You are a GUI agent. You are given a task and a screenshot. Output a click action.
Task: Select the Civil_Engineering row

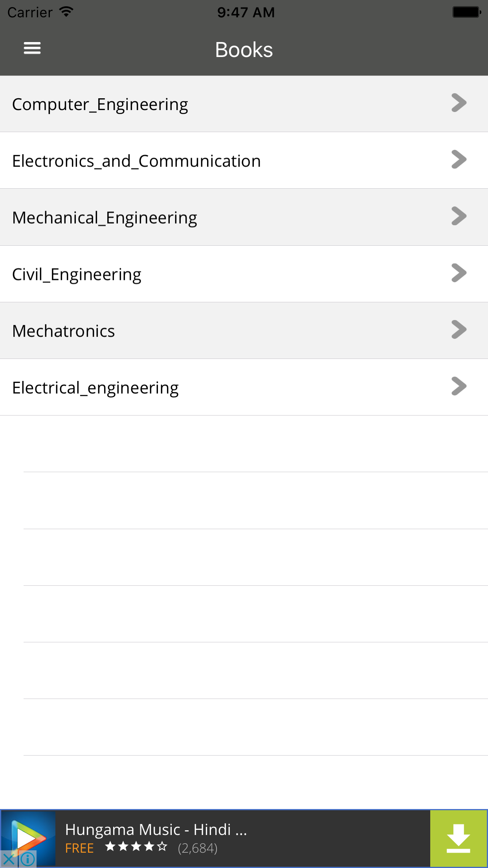[244, 274]
